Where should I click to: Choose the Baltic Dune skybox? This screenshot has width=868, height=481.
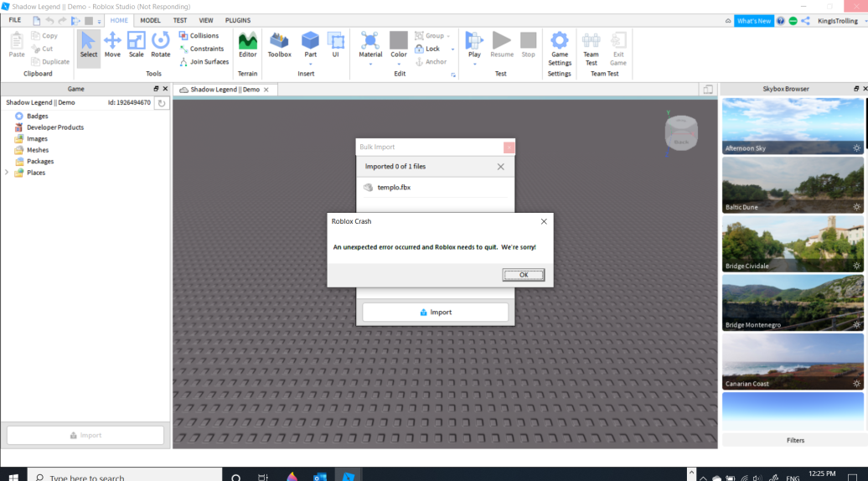(792, 185)
